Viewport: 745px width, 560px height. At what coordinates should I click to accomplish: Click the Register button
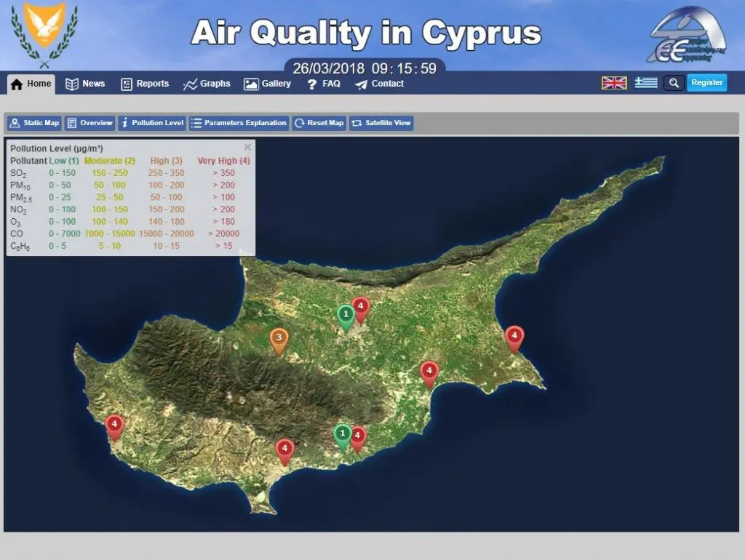pyautogui.click(x=706, y=83)
